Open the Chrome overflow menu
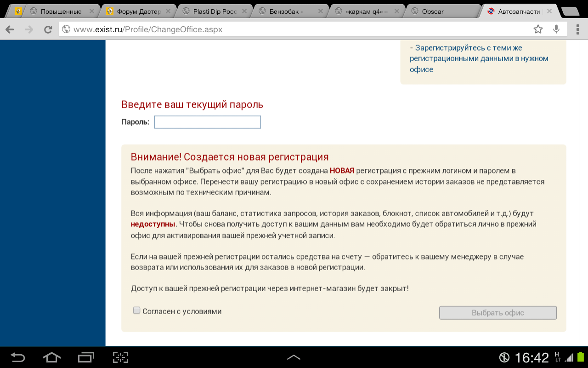The image size is (588, 368). pyautogui.click(x=577, y=29)
